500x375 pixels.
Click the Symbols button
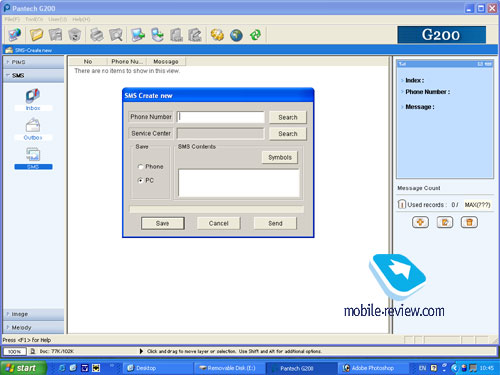pyautogui.click(x=280, y=157)
